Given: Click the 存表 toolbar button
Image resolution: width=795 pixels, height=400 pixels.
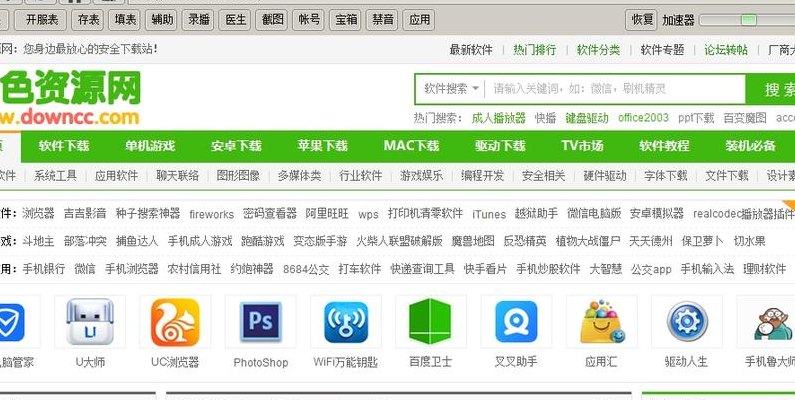Looking at the screenshot, I should 89,20.
